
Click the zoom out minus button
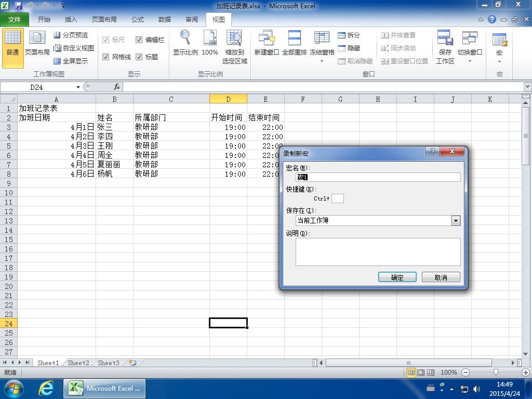[x=466, y=373]
